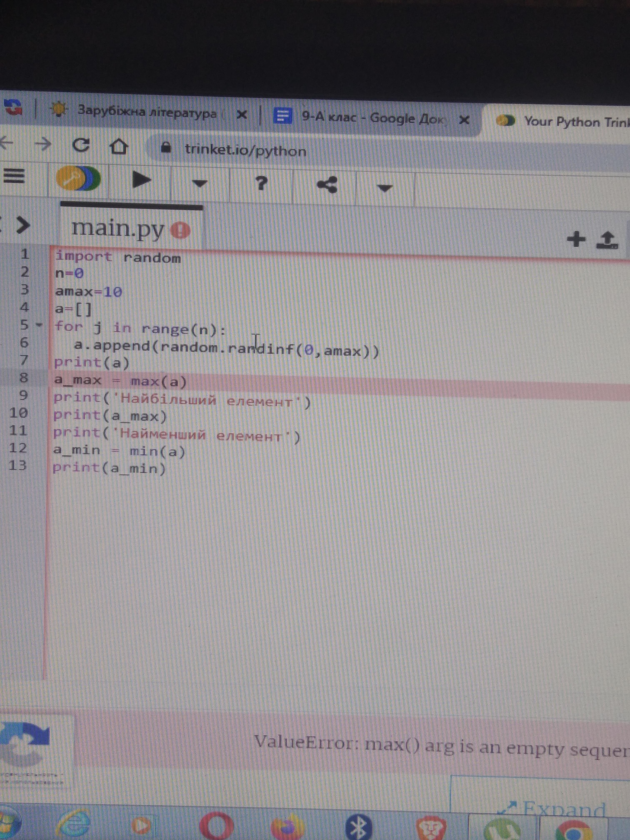The width and height of the screenshot is (630, 840).
Task: Collapse the for loop fold arrow on line 5
Action: (x=39, y=325)
